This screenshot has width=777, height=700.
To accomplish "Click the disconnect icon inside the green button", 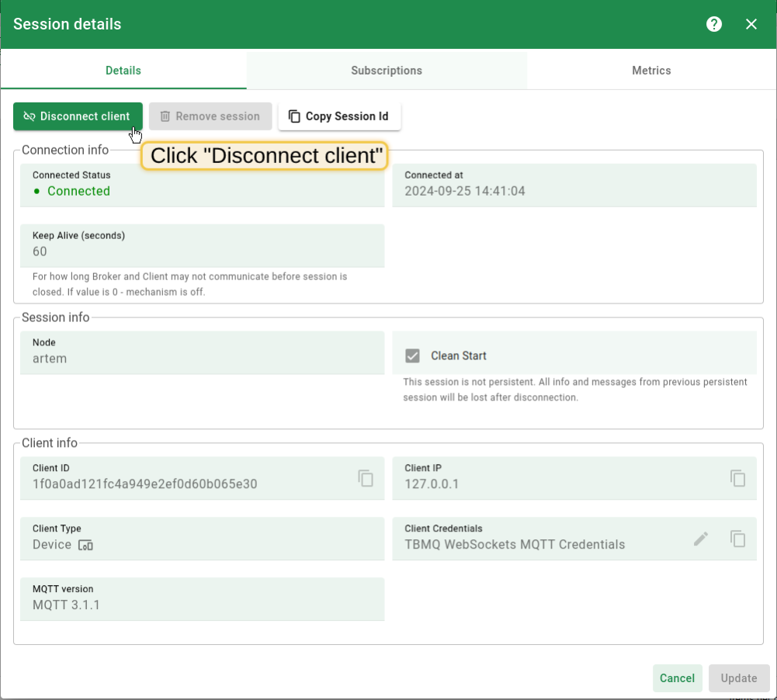I will (x=29, y=115).
